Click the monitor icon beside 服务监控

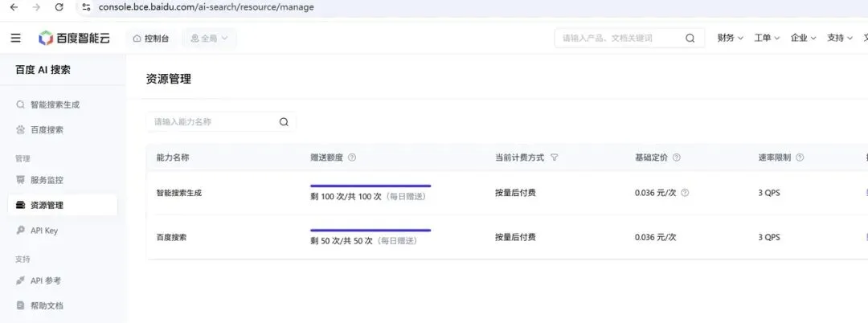click(x=20, y=180)
